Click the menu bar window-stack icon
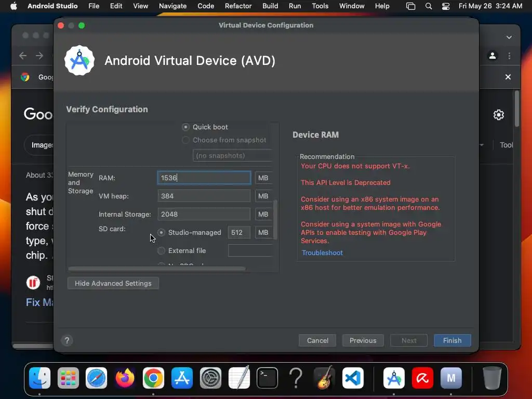 point(410,6)
